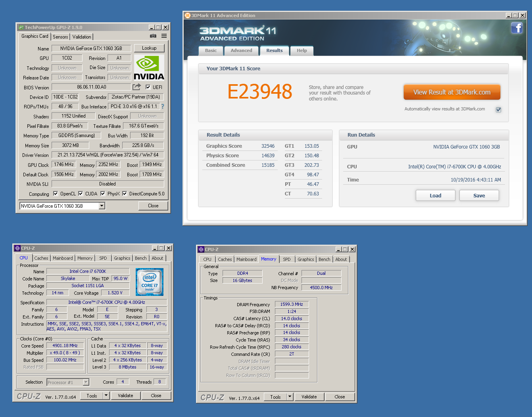Click Close in CPU-Z Memory window
The width and height of the screenshot is (532, 417).
[x=340, y=397]
